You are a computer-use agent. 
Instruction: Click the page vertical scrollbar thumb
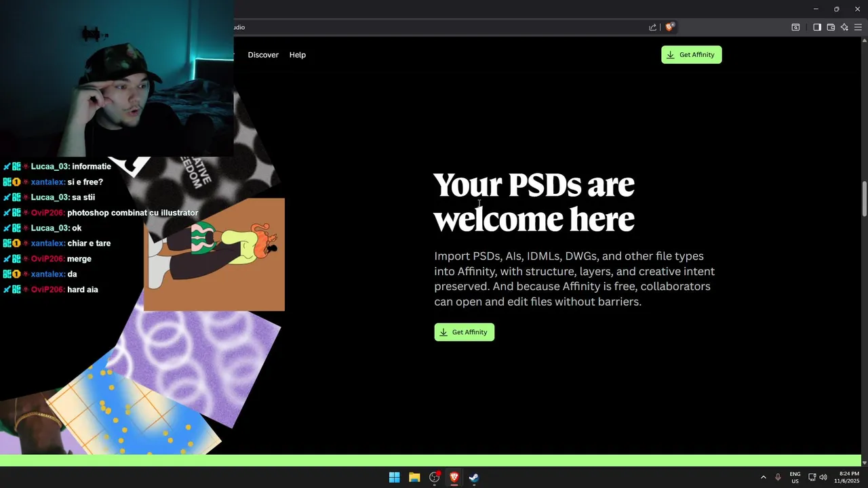[x=864, y=199]
